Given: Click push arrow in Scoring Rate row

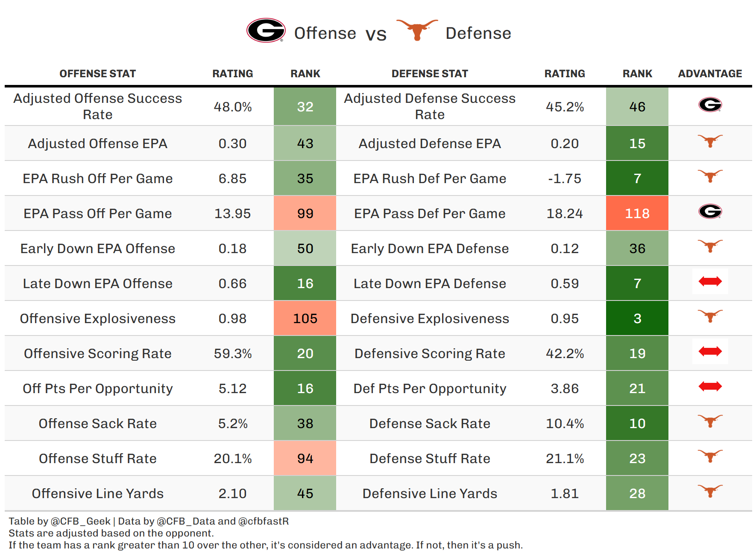Looking at the screenshot, I should coord(710,351).
